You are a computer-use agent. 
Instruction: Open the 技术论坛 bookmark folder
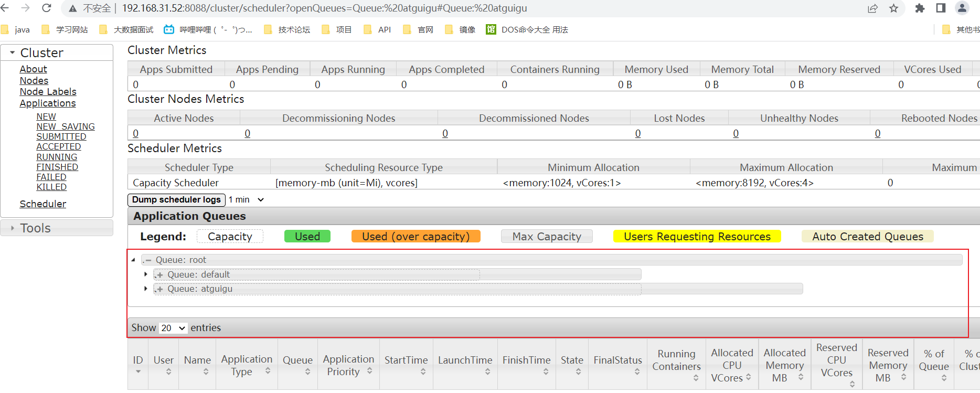click(287, 29)
